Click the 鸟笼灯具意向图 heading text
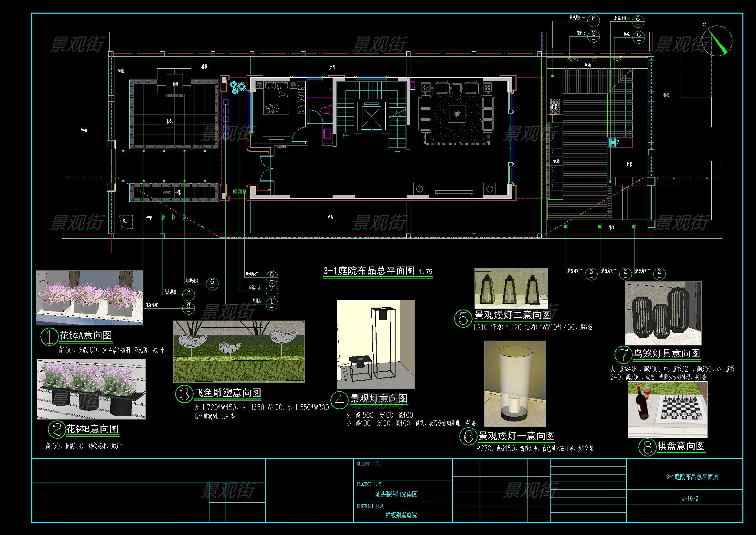756x535 pixels. [x=666, y=354]
